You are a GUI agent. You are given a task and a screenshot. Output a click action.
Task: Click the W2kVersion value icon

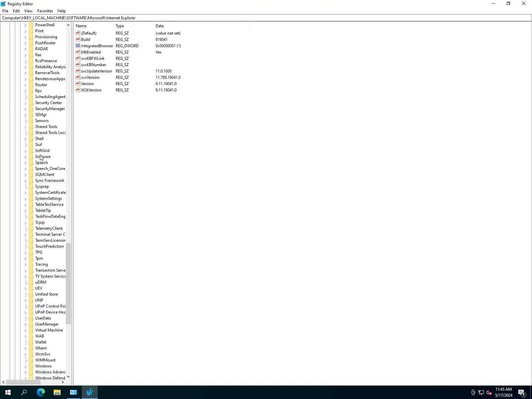(x=78, y=90)
